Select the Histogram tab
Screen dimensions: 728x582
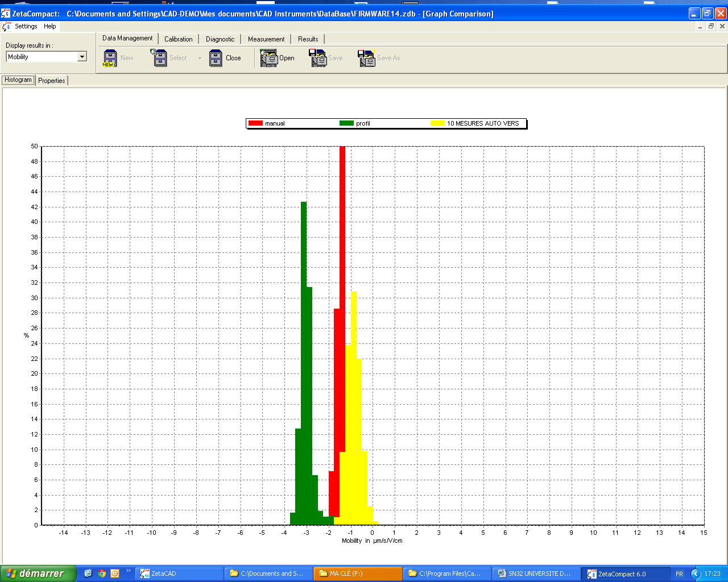point(18,80)
